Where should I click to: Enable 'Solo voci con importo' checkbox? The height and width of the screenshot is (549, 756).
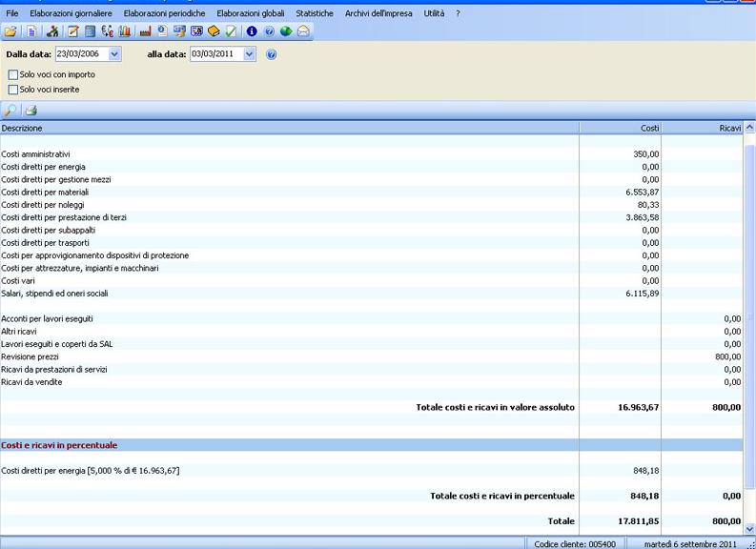click(13, 74)
